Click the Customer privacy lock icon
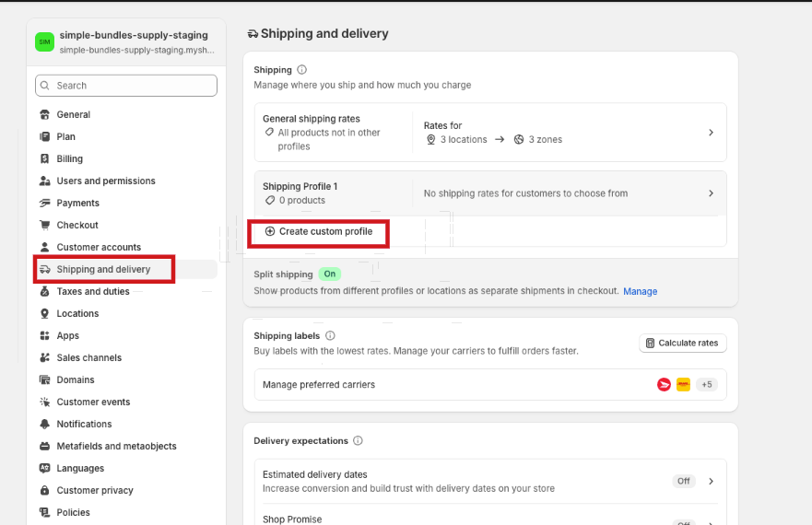The height and width of the screenshot is (525, 812). (x=44, y=490)
